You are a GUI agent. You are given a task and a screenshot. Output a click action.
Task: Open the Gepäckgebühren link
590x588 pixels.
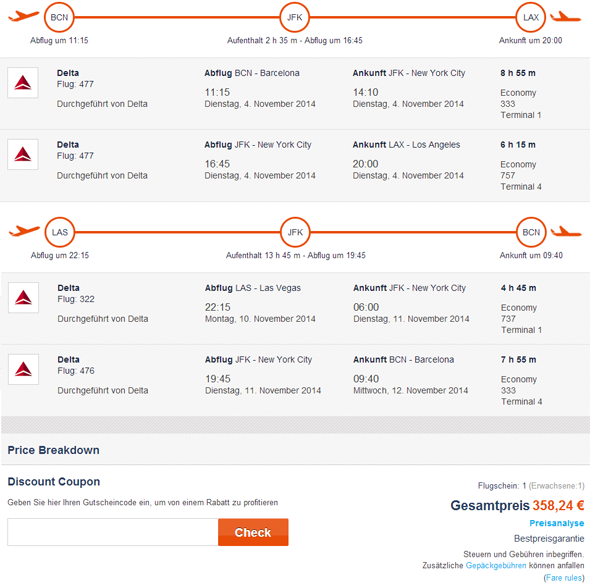click(x=496, y=565)
